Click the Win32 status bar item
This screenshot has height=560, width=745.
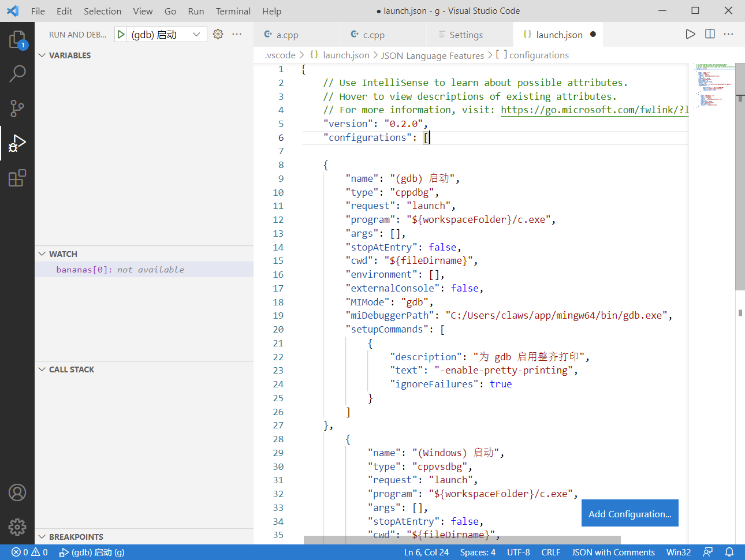point(679,552)
